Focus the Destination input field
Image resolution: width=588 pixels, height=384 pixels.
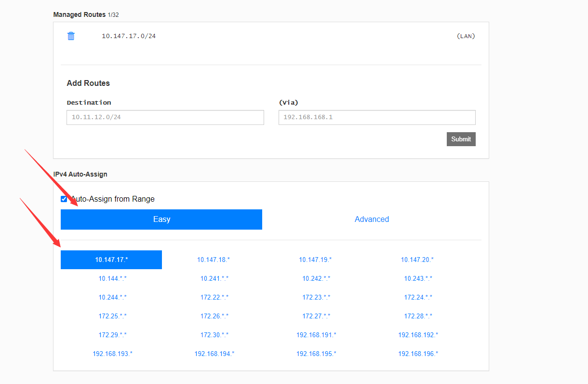165,117
